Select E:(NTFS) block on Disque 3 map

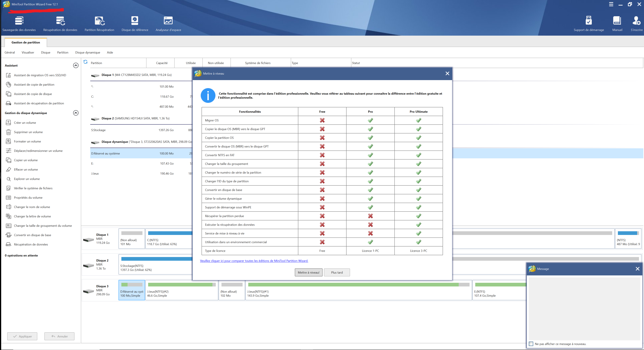[x=499, y=290]
